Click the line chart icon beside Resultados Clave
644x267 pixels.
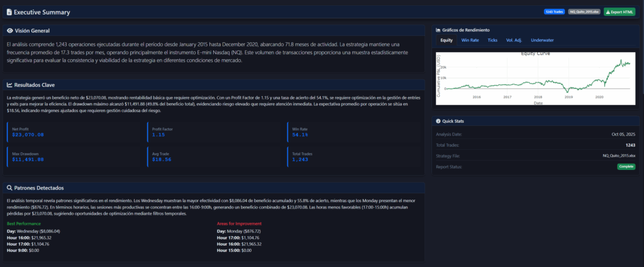click(x=9, y=85)
